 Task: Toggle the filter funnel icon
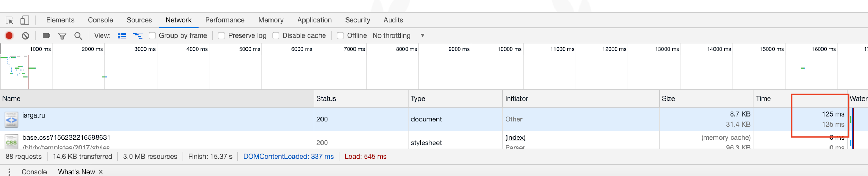[62, 36]
